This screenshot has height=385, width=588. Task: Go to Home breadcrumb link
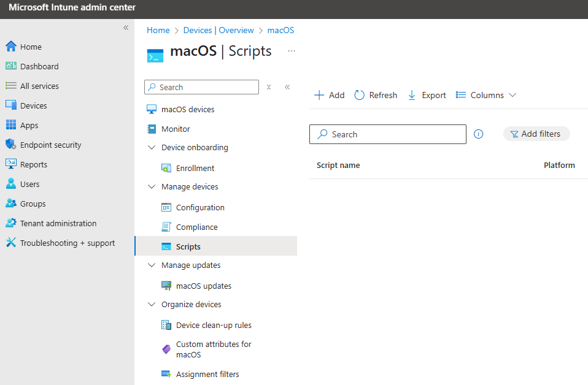(158, 30)
